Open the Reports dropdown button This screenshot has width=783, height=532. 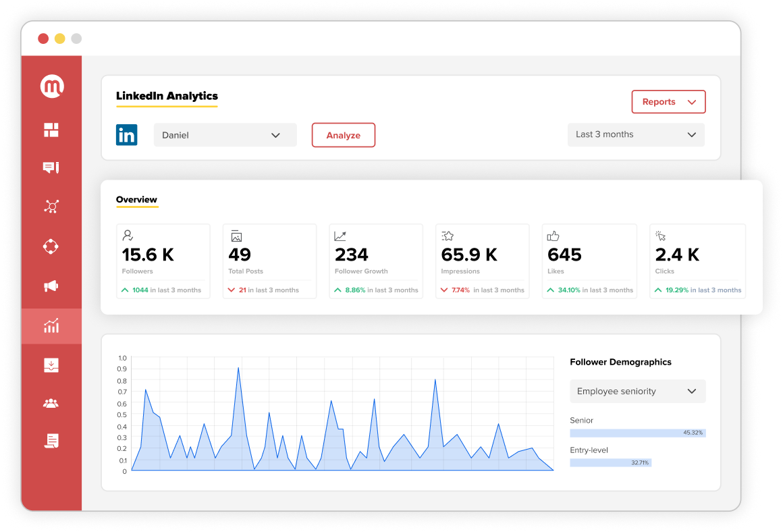[668, 102]
